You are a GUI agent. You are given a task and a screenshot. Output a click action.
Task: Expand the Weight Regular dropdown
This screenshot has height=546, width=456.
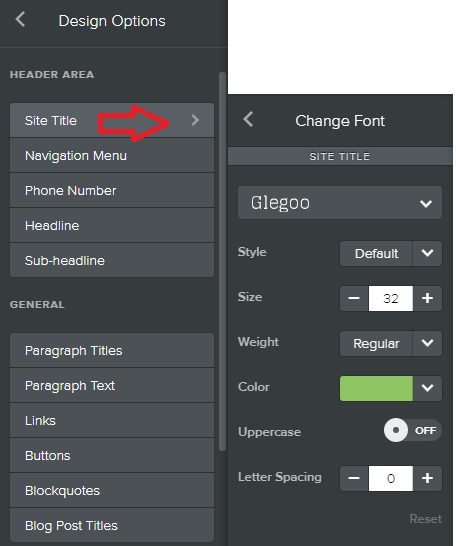[427, 343]
